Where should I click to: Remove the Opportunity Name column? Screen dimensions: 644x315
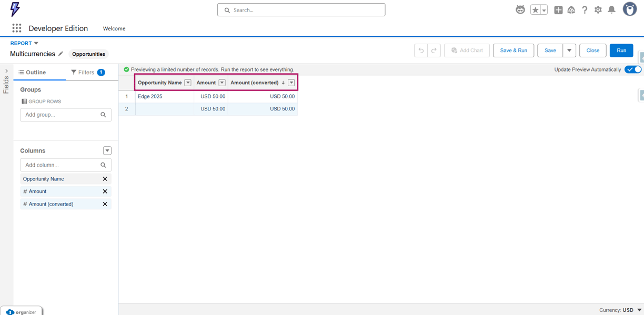click(105, 179)
